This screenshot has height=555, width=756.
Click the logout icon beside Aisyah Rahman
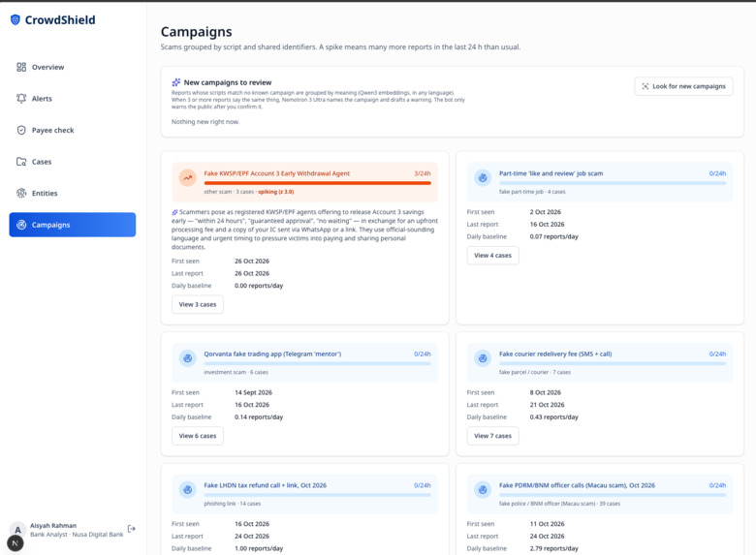(x=131, y=529)
